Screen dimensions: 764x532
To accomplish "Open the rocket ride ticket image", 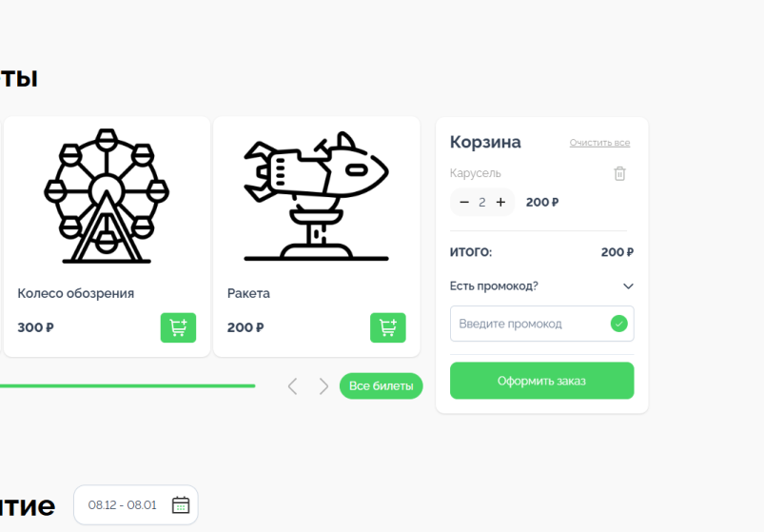I will pos(316,196).
